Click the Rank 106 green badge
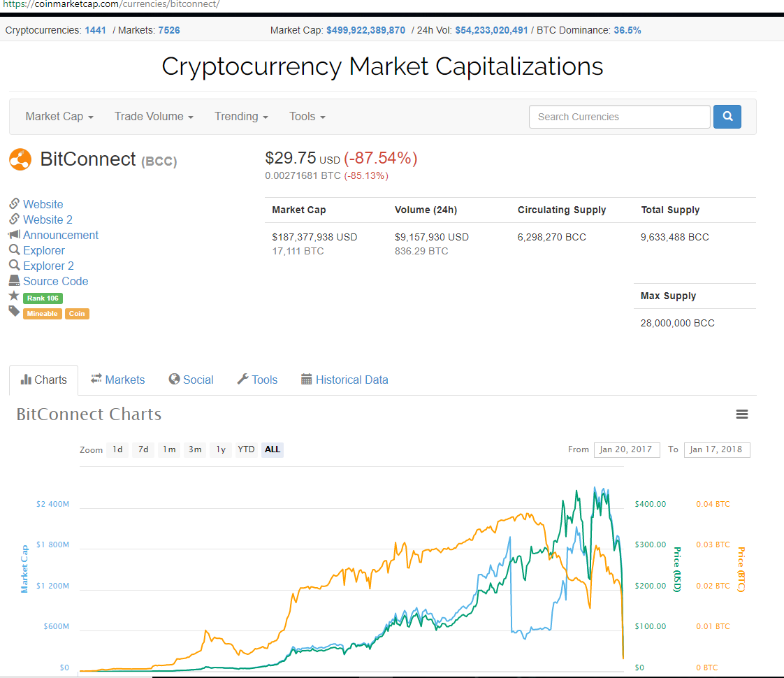Screen dimensions: 784x678 [x=43, y=298]
